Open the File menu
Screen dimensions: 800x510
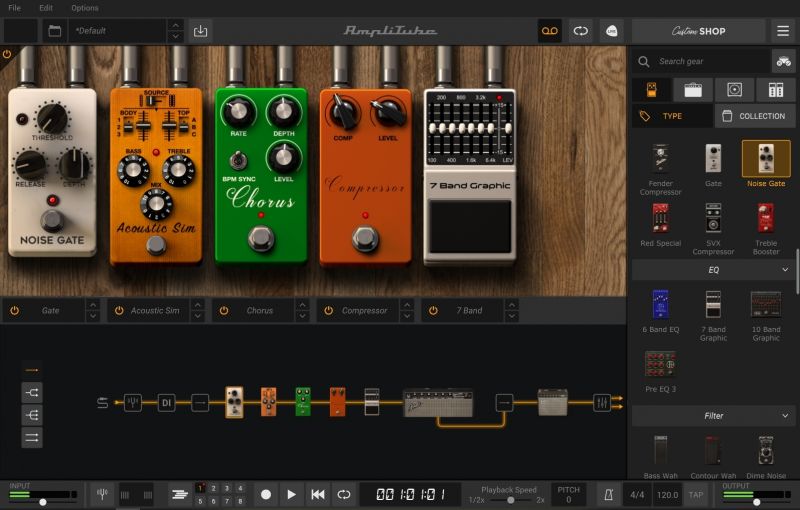pos(15,8)
